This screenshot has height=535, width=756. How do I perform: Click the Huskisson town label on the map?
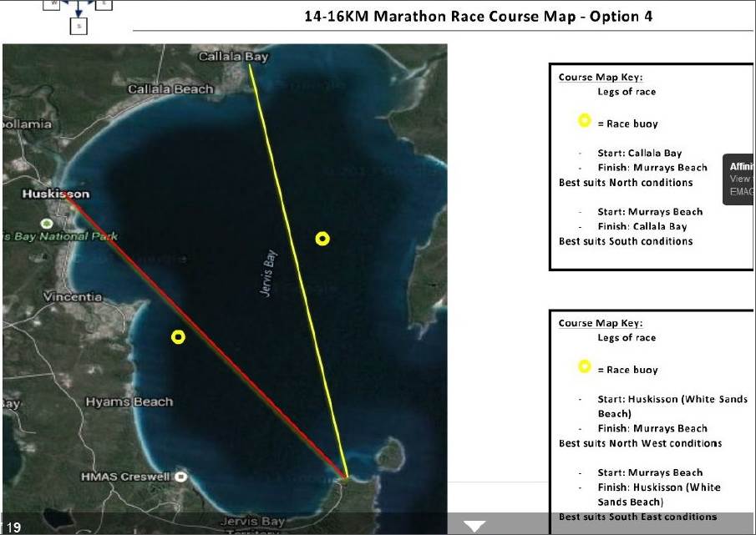point(56,194)
